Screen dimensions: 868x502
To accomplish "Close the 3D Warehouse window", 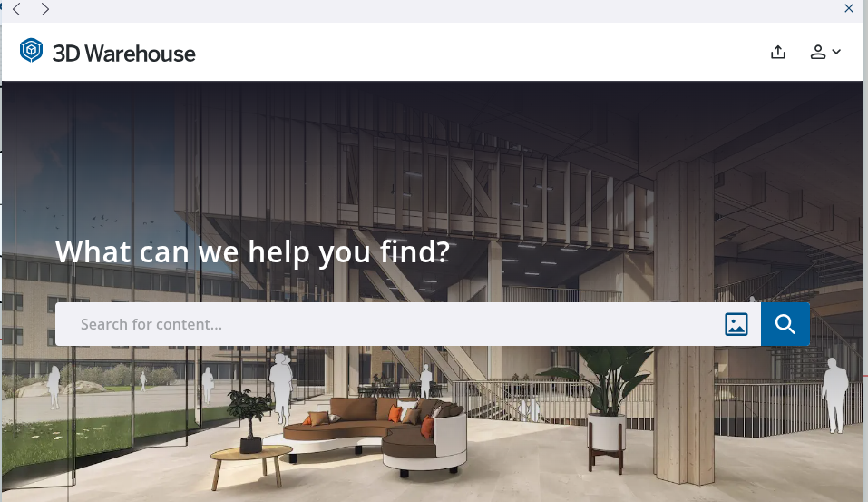I will 849,8.
